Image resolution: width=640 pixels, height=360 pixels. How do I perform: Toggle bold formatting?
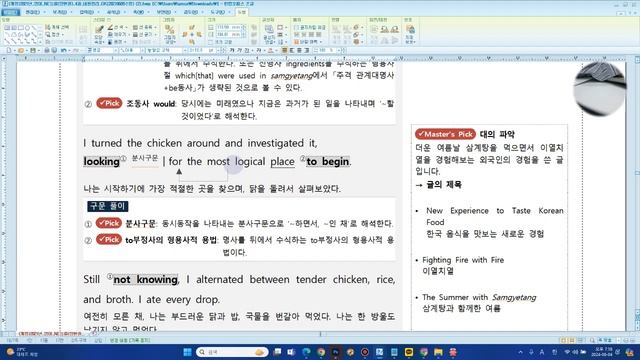pyautogui.click(x=232, y=51)
